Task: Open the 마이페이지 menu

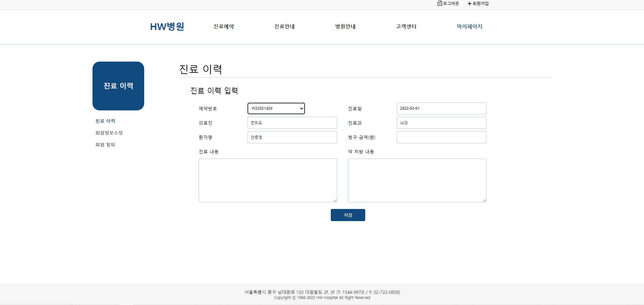Action: coord(469,26)
